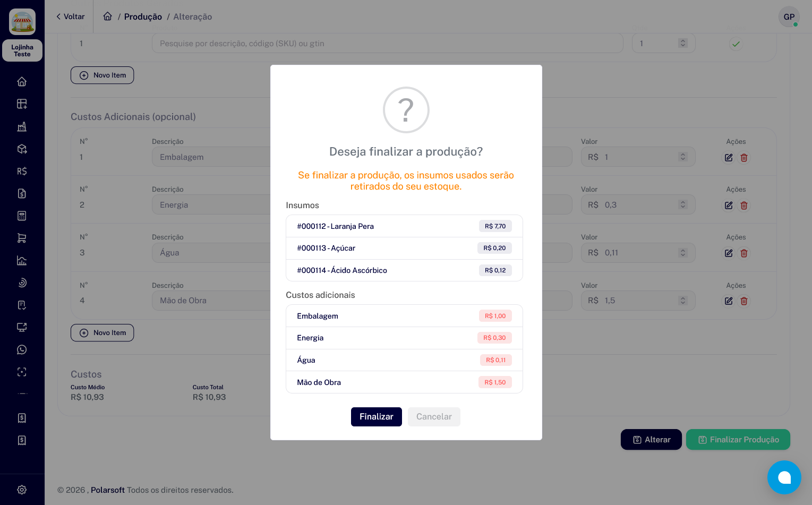Click the green checkmark on item row

click(x=736, y=44)
